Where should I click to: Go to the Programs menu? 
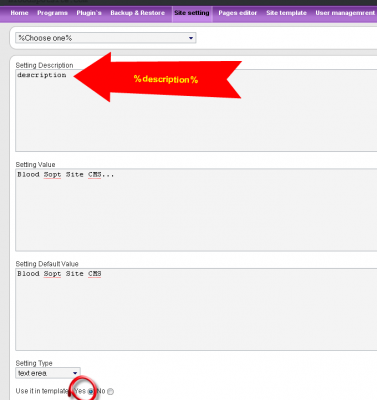(52, 13)
